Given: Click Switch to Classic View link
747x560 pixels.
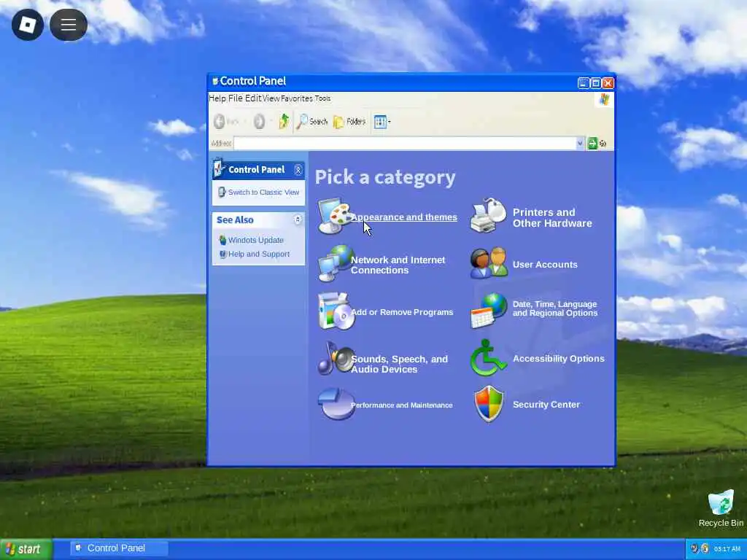Looking at the screenshot, I should point(263,192).
